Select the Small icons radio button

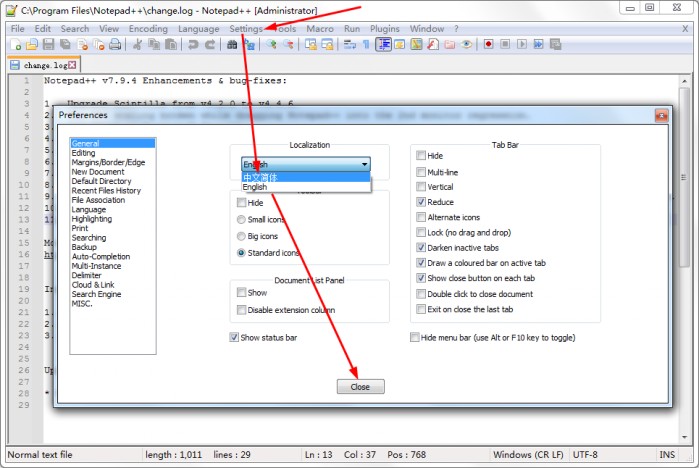241,219
